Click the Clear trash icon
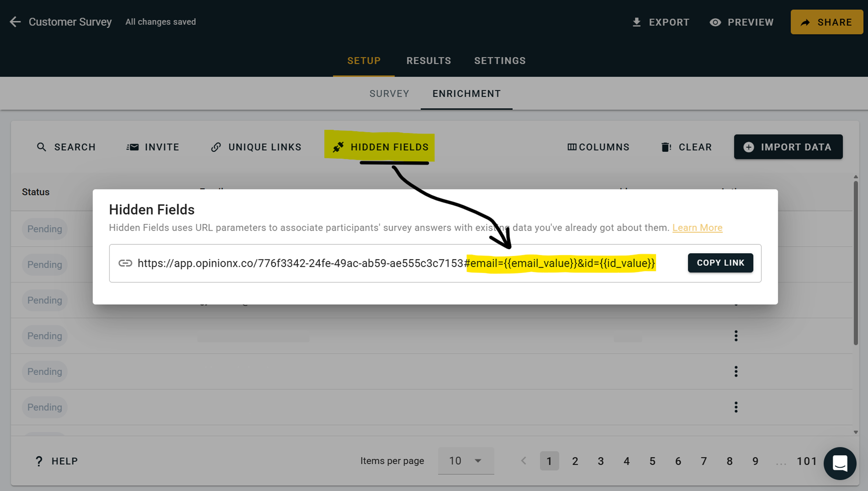 click(666, 147)
